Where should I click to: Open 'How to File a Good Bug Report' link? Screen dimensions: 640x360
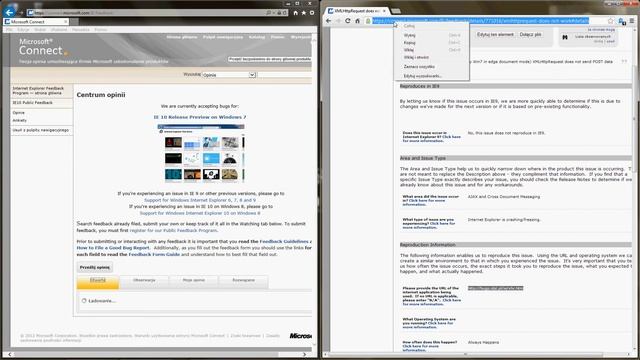113,248
